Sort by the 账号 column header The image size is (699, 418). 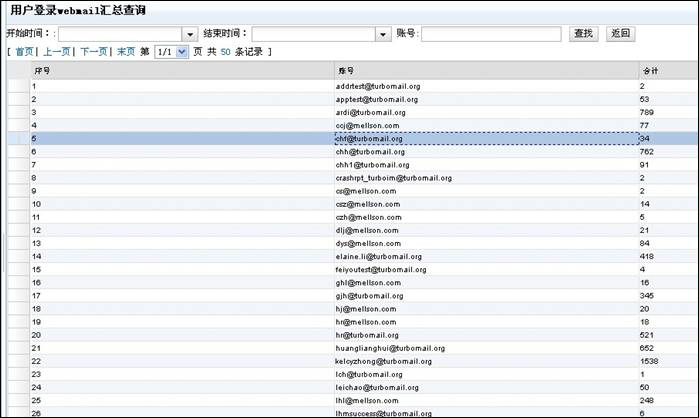coord(346,71)
